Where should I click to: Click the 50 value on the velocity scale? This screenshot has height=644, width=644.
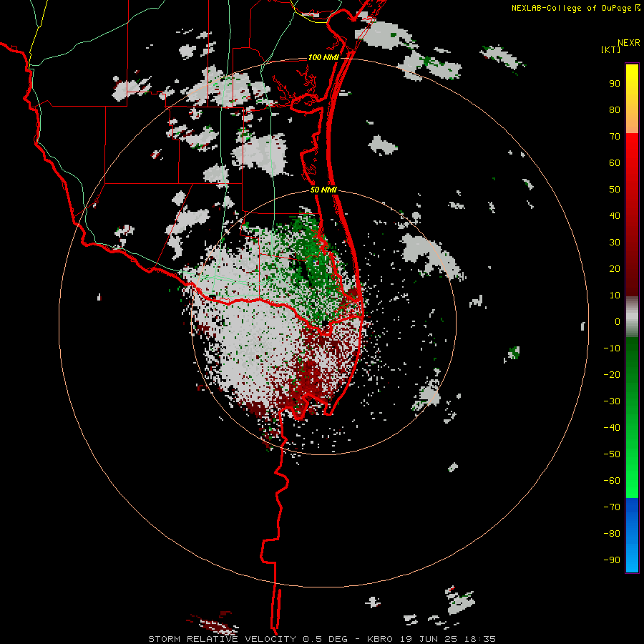(615, 190)
